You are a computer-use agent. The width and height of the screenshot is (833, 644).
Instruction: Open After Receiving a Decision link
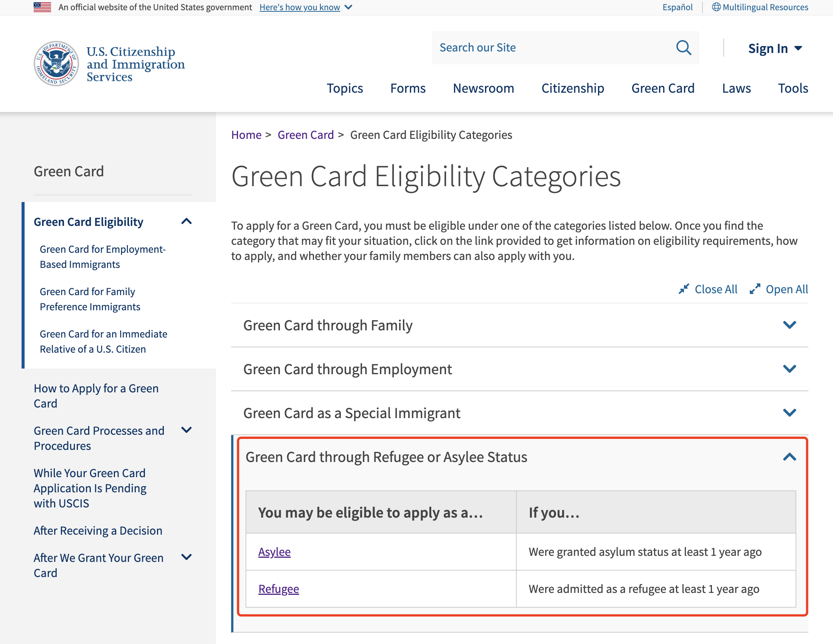coord(98,531)
